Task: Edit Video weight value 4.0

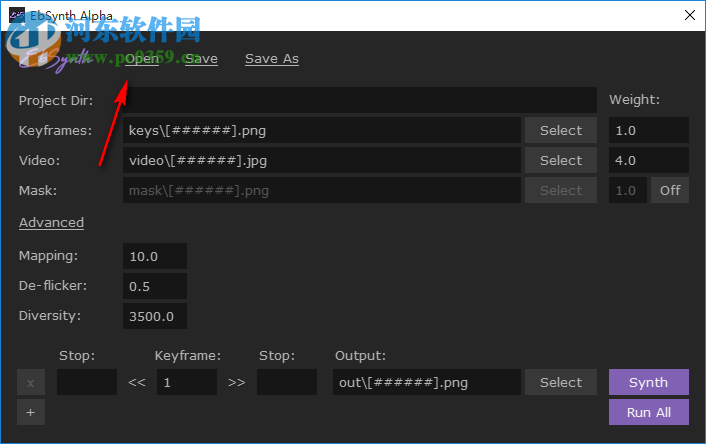Action: click(648, 160)
